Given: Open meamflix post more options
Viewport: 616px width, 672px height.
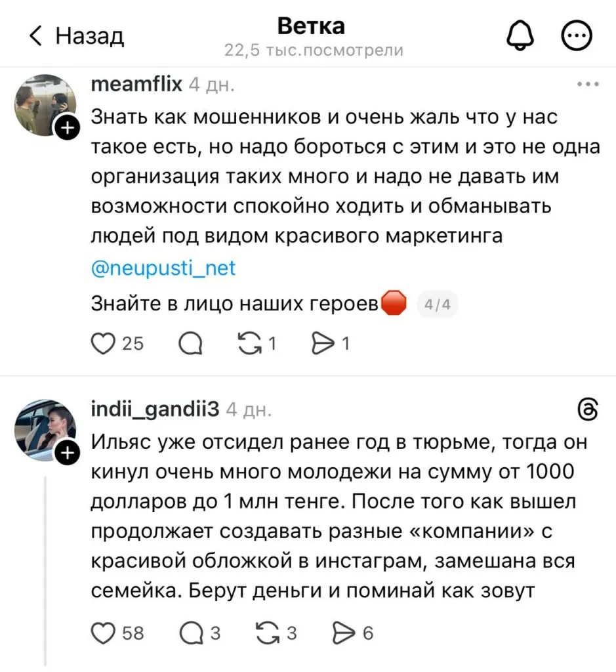Looking at the screenshot, I should [587, 84].
